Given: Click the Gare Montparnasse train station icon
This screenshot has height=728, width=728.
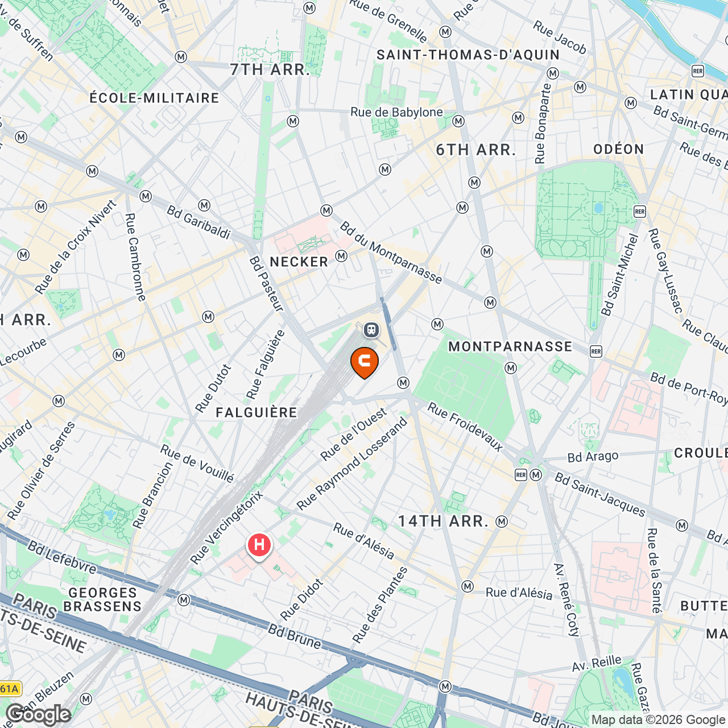Looking at the screenshot, I should pyautogui.click(x=371, y=329).
